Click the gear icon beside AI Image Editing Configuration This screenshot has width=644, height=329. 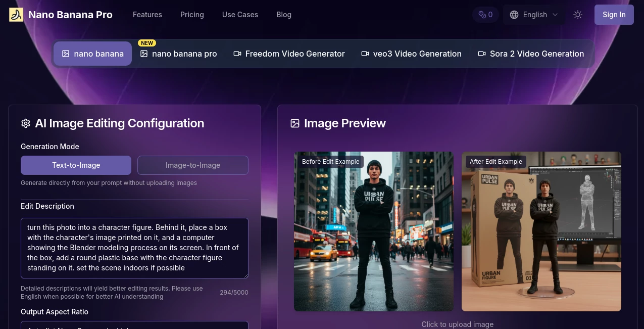[26, 123]
